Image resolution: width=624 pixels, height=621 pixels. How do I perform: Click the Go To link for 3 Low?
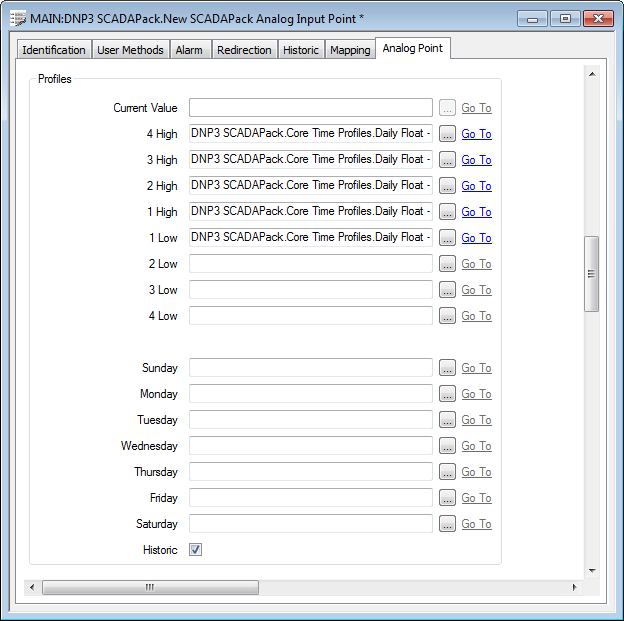(476, 290)
